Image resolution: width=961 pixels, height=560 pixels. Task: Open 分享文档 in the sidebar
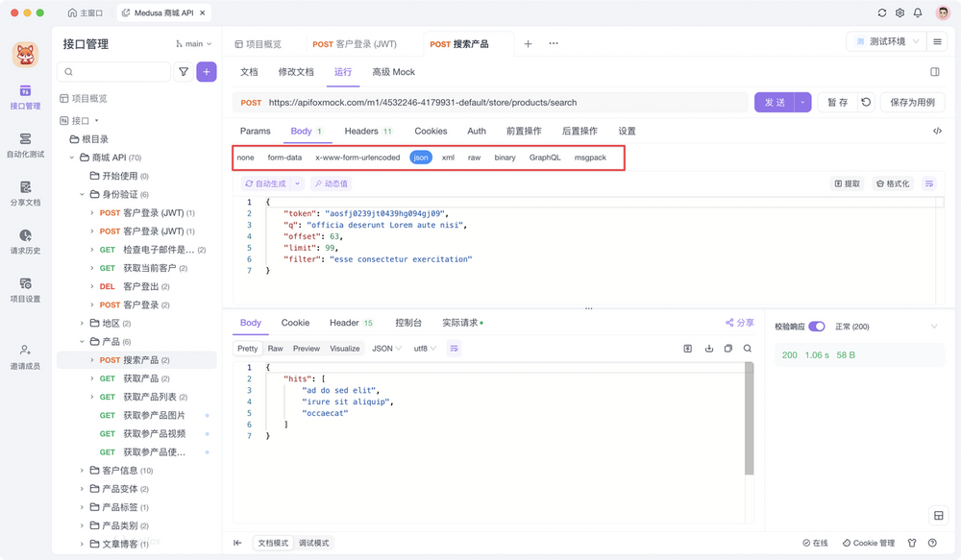click(25, 194)
